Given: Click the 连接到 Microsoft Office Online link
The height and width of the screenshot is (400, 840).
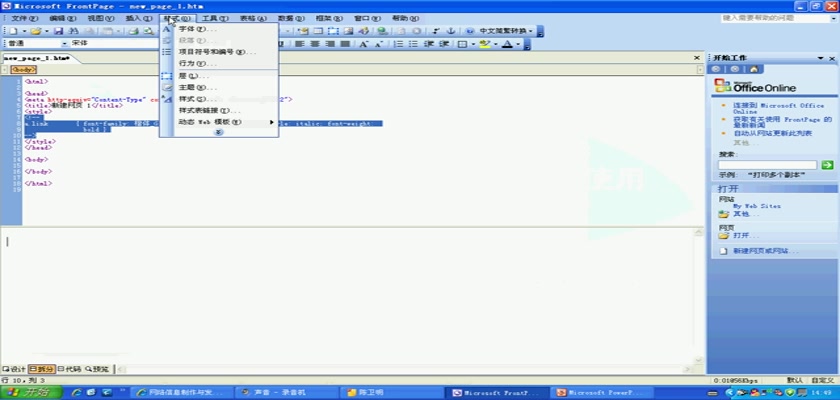Looking at the screenshot, I should click(x=778, y=108).
